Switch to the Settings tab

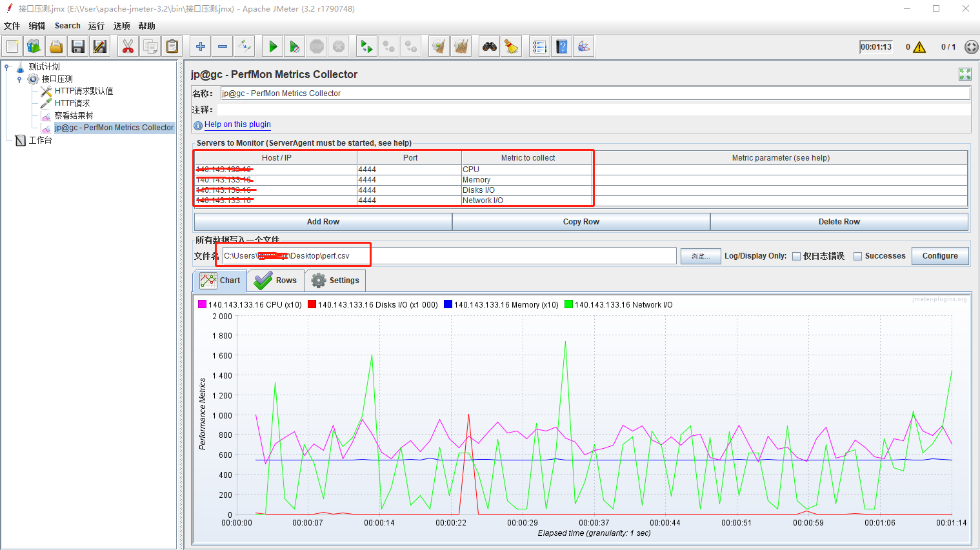point(335,280)
